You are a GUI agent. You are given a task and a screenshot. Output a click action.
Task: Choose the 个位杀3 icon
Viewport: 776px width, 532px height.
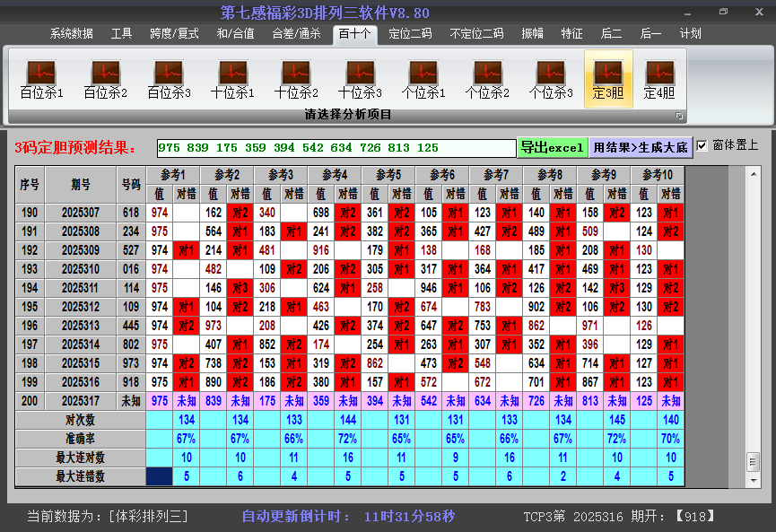pyautogui.click(x=551, y=79)
